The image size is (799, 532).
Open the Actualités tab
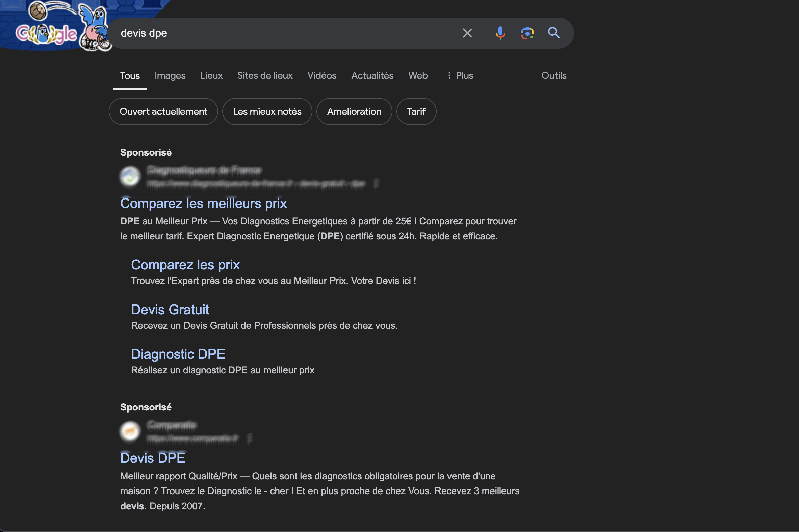pos(372,75)
